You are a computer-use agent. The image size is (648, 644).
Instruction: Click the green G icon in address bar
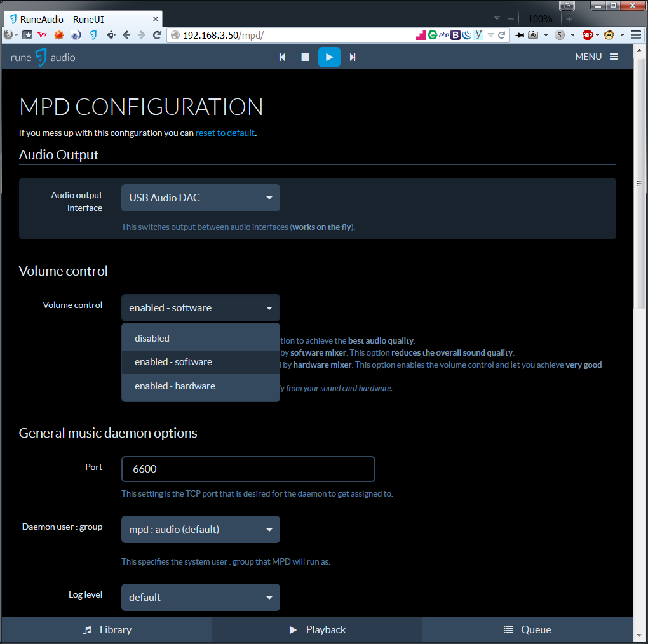pyautogui.click(x=433, y=35)
